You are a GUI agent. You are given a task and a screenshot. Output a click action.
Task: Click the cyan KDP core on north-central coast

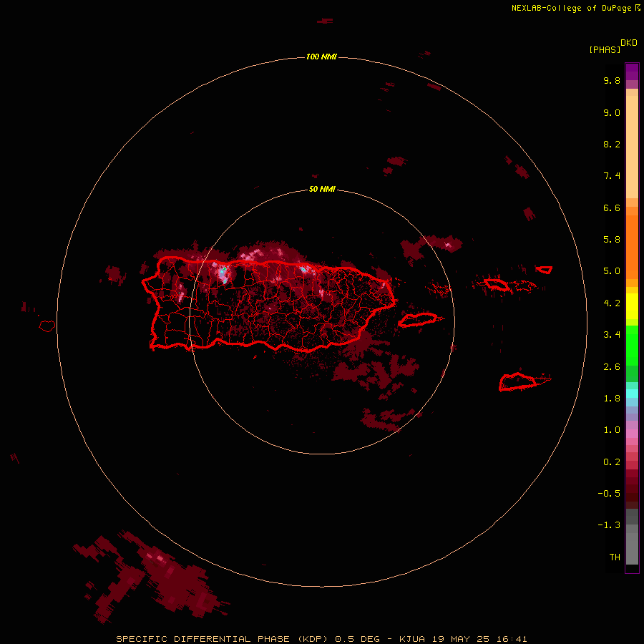(303, 270)
